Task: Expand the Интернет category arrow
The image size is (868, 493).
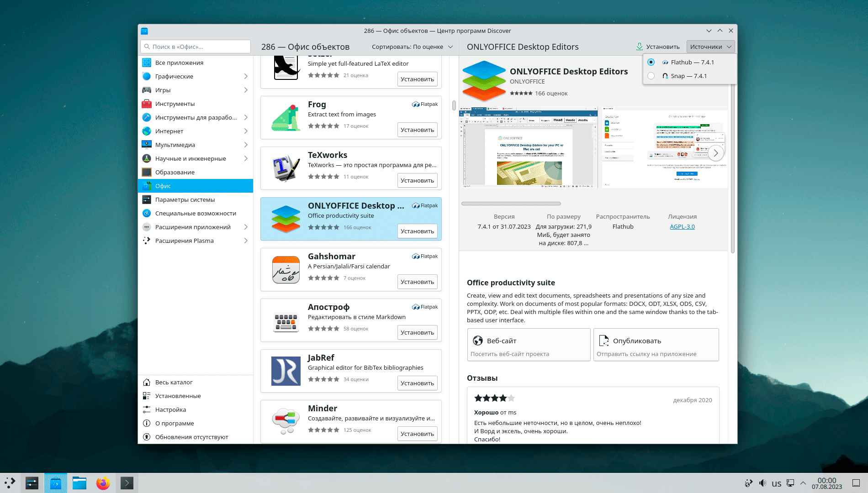Action: point(246,131)
